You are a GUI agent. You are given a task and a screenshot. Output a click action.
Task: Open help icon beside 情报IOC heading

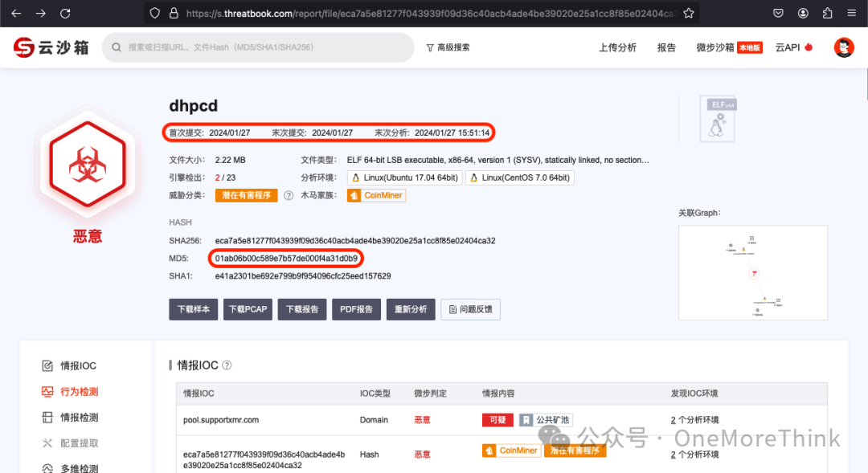tap(227, 365)
